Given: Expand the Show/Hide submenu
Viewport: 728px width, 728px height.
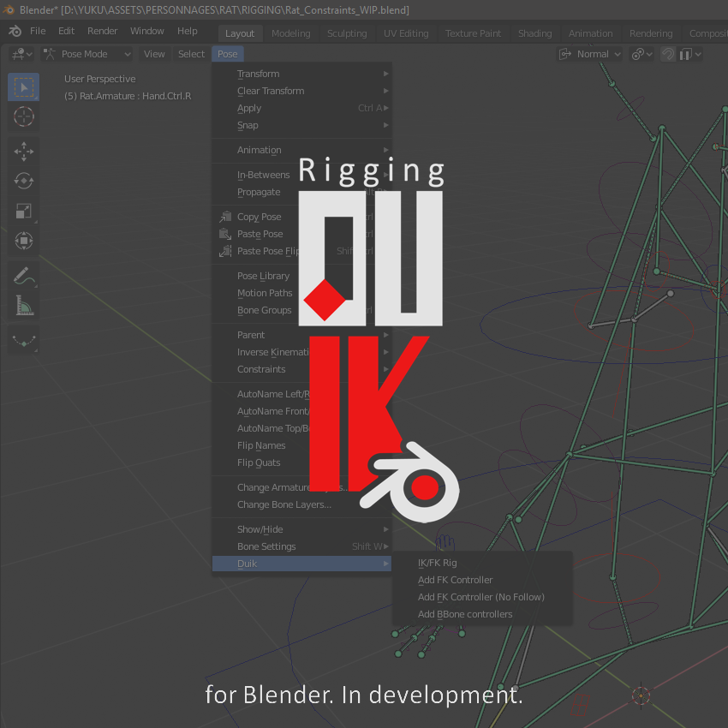Looking at the screenshot, I should point(301,529).
